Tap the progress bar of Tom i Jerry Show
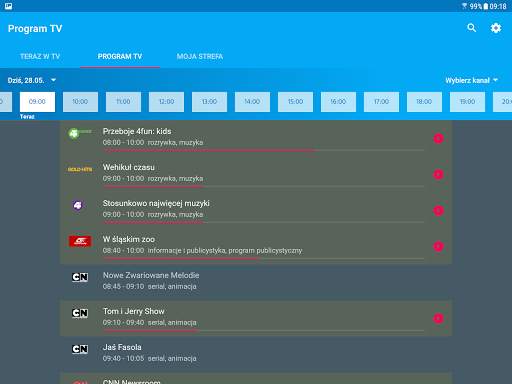512x384 pixels. [x=263, y=330]
